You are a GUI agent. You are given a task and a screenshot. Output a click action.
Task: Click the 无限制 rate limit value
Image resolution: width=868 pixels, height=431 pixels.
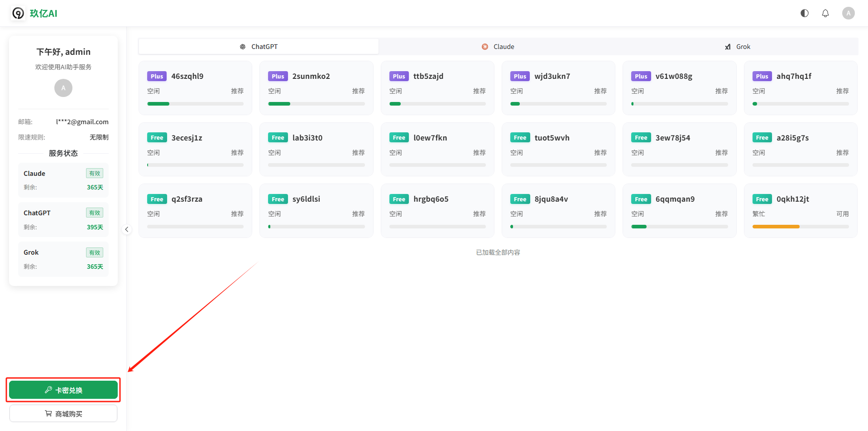pos(99,137)
